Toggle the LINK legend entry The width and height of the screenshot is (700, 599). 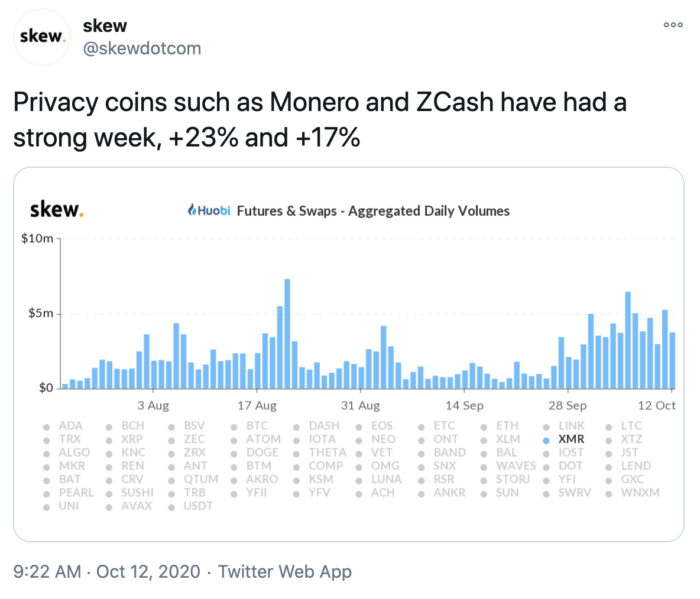(x=571, y=426)
